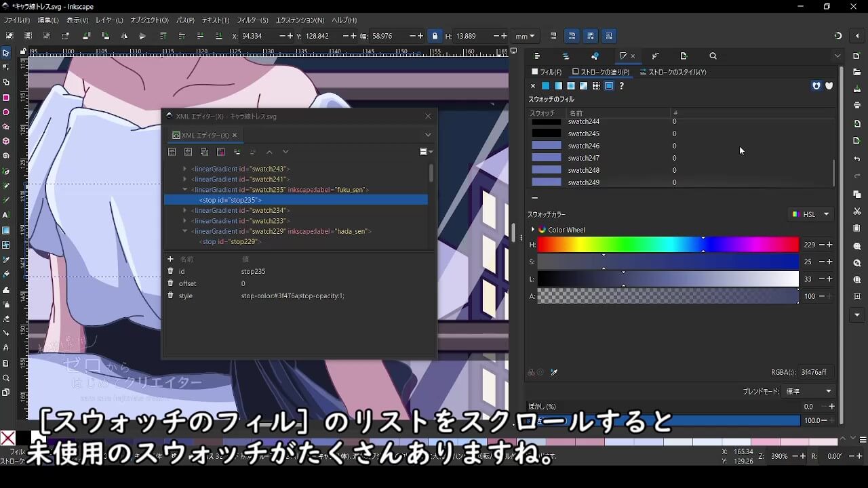Image resolution: width=868 pixels, height=488 pixels.
Task: Delete node in XML editor toolbar
Action: (x=221, y=152)
